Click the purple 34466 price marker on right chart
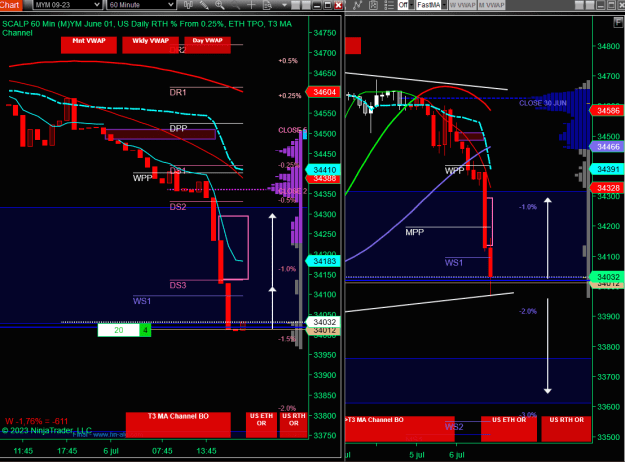The image size is (625, 462). click(607, 147)
